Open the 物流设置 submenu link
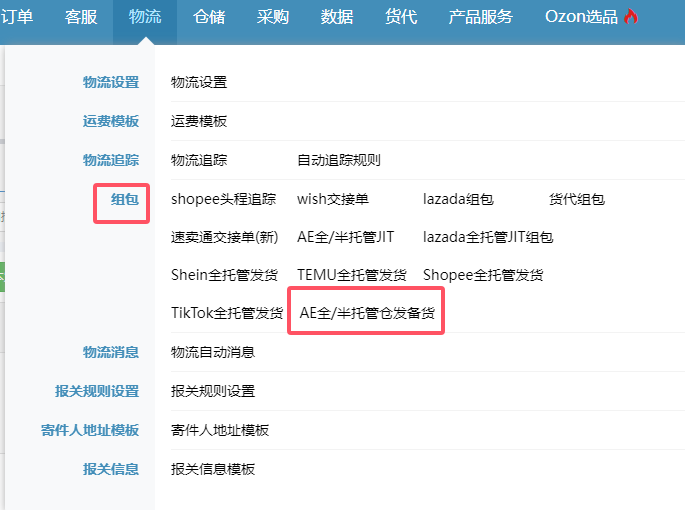This screenshot has width=685, height=510. [199, 82]
